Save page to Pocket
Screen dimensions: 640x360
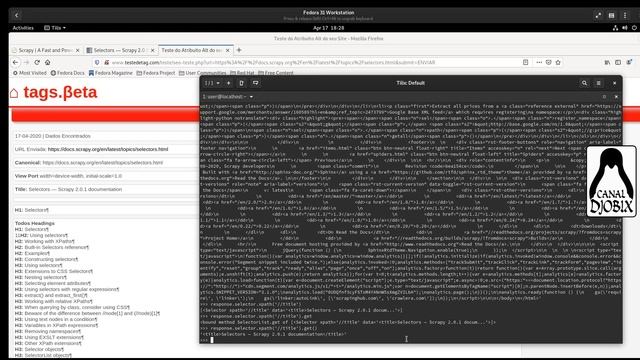[549, 62]
